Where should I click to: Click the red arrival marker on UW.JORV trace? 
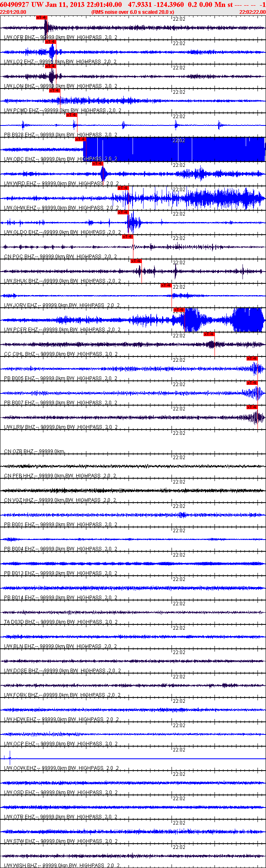click(166, 285)
